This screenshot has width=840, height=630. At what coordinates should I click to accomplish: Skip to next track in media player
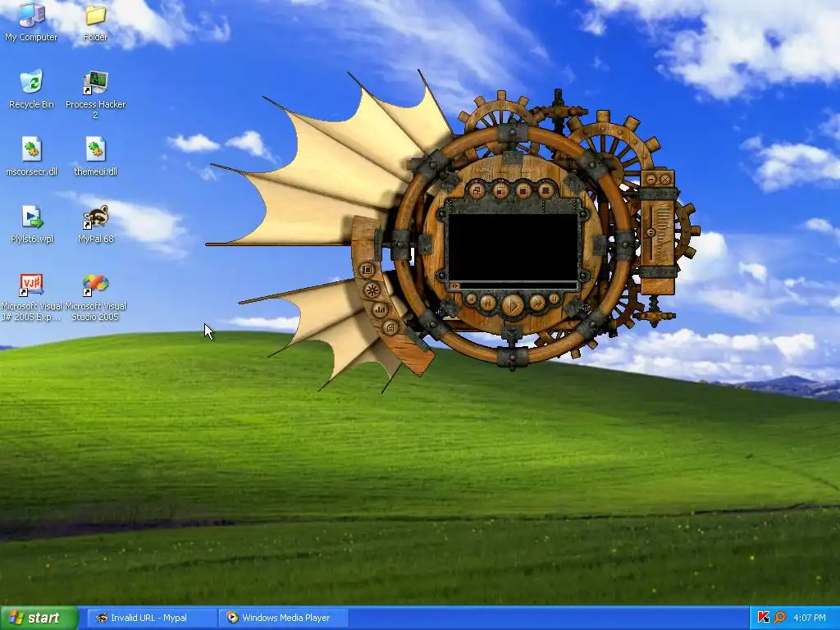click(x=537, y=303)
